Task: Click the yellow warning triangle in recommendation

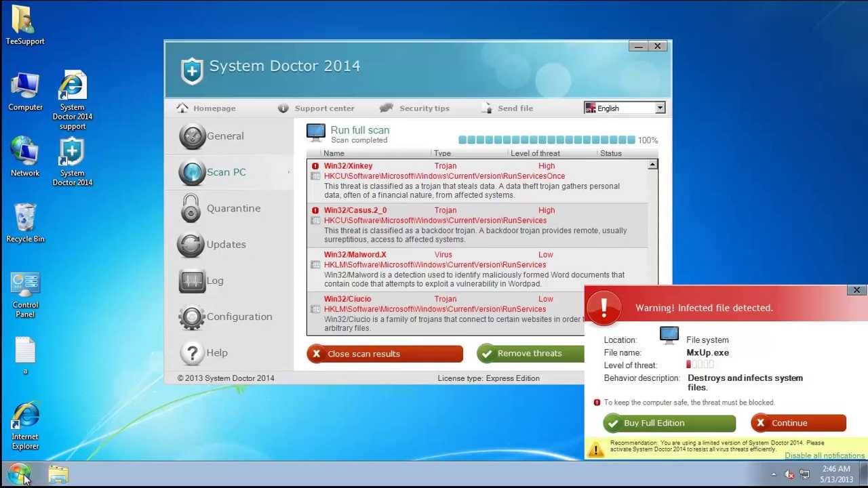Action: [596, 449]
